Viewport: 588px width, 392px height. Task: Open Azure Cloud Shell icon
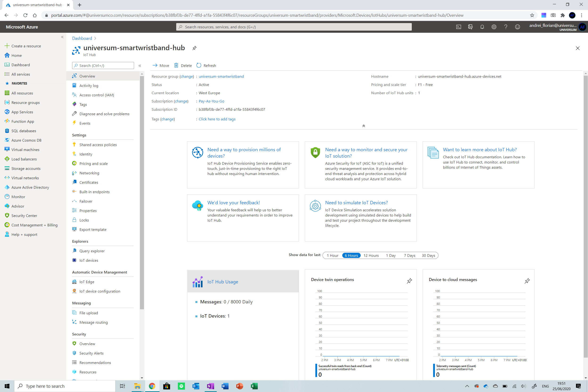(458, 27)
